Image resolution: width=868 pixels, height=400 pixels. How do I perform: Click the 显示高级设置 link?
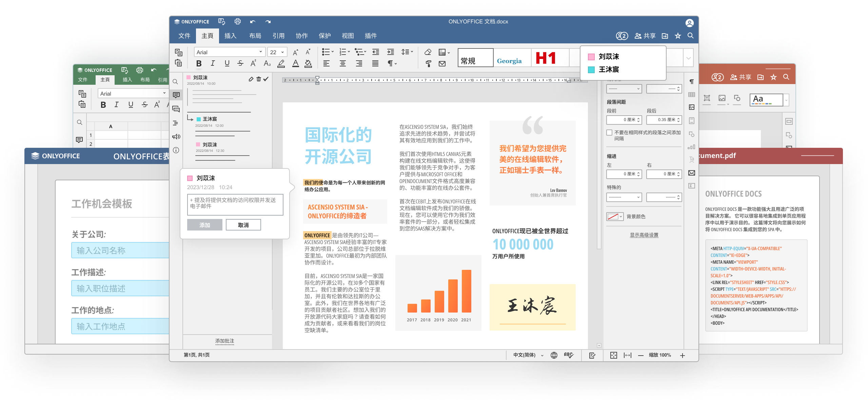tap(644, 235)
